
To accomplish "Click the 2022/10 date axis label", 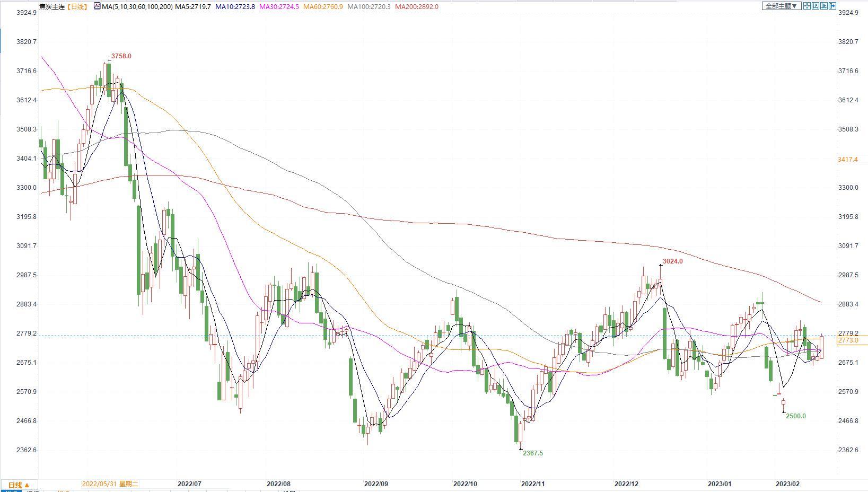I will (x=465, y=484).
